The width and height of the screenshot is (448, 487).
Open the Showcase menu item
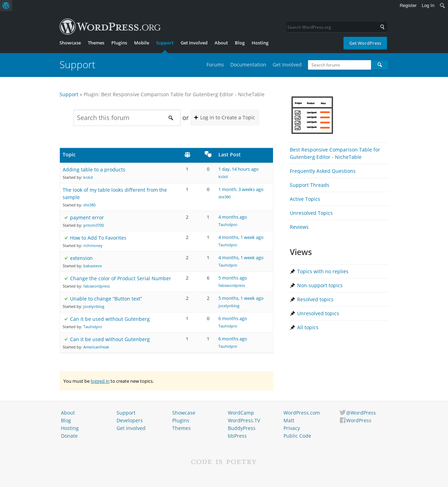tap(70, 43)
